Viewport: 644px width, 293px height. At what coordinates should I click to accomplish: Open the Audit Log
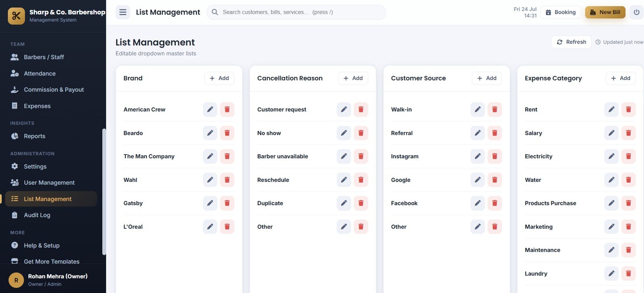pos(51,215)
